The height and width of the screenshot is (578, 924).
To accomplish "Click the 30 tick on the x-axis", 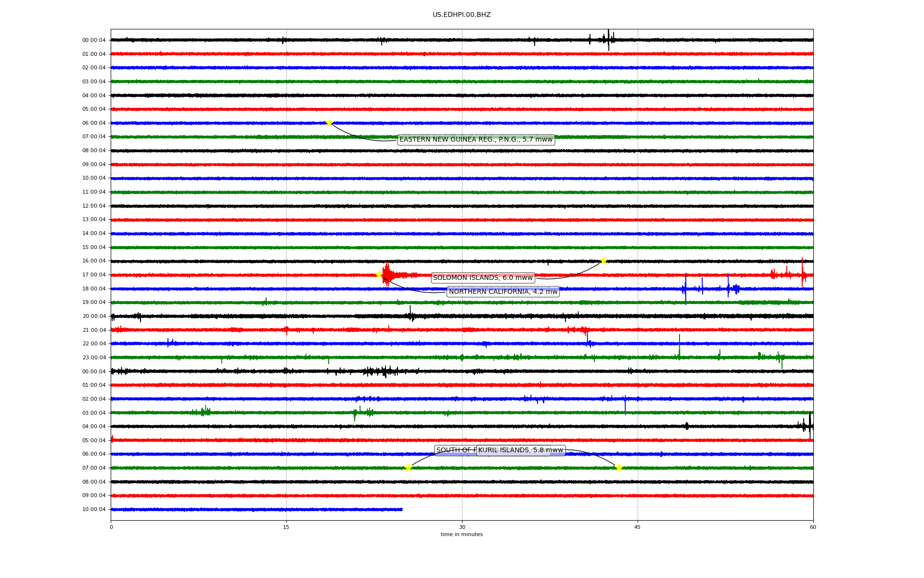I will (x=462, y=527).
